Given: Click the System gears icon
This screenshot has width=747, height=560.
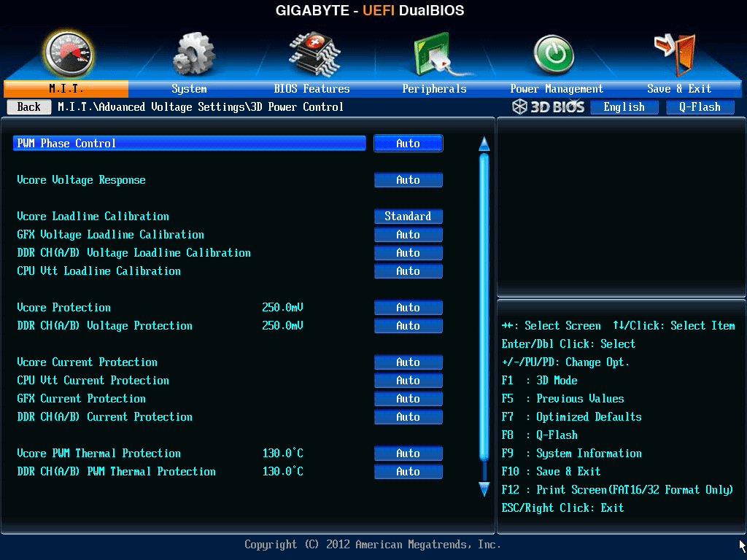Looking at the screenshot, I should tap(193, 54).
